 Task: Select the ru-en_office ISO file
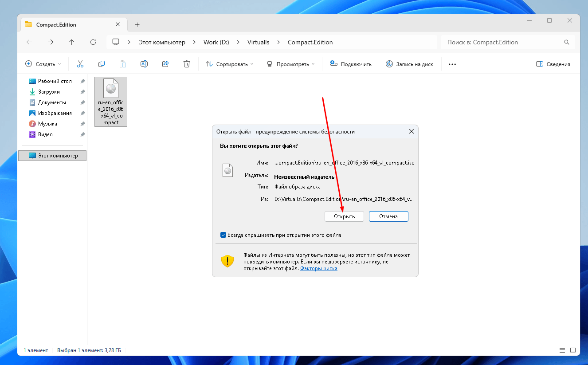(111, 102)
